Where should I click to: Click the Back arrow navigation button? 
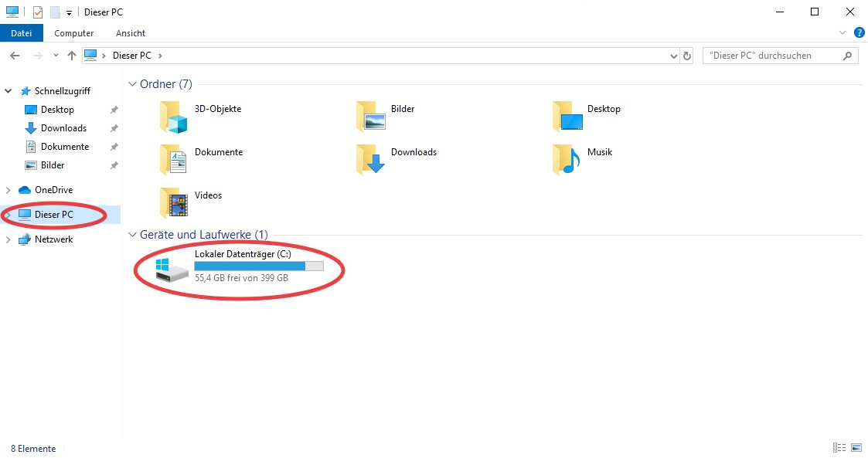coord(15,56)
